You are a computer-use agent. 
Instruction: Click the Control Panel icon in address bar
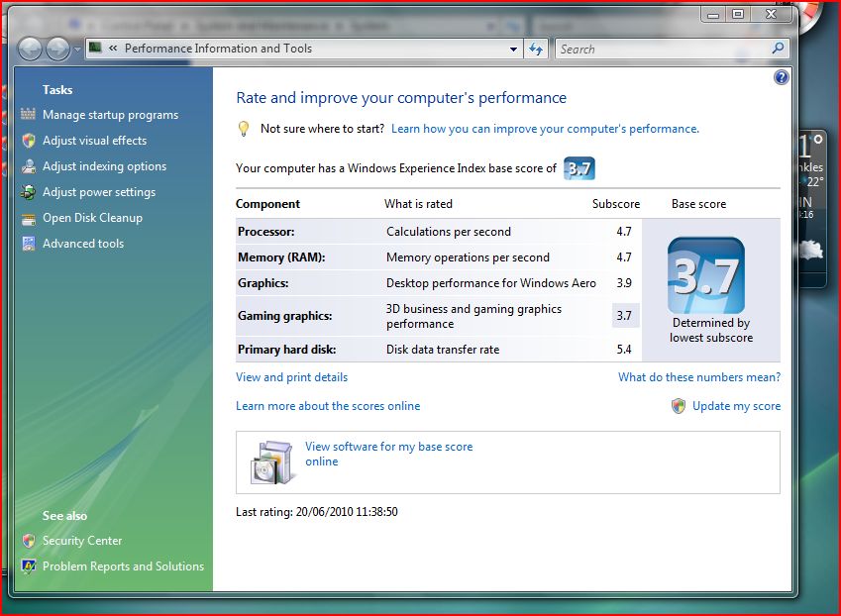tap(95, 48)
